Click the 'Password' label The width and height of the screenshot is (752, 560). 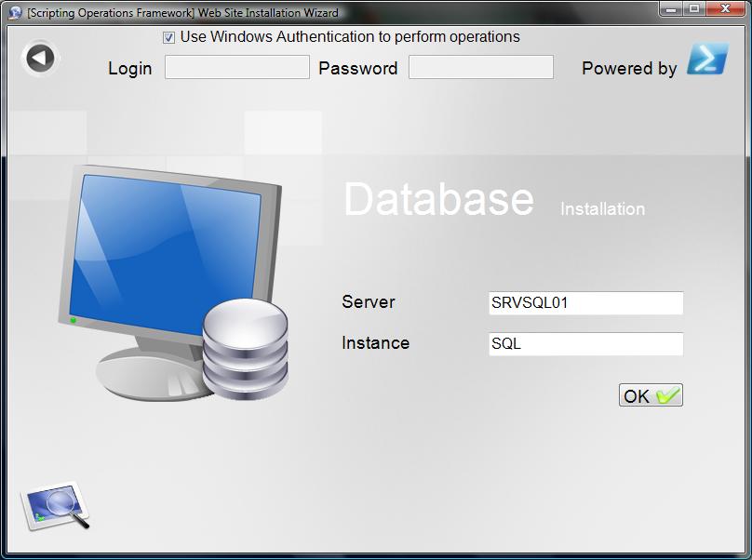(x=358, y=68)
